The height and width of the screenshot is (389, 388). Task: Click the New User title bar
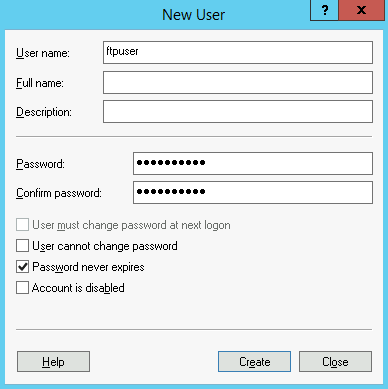click(193, 15)
